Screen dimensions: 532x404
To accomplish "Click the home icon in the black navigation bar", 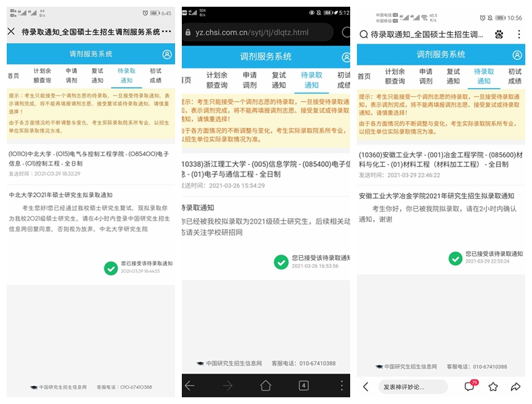I will coord(265,386).
